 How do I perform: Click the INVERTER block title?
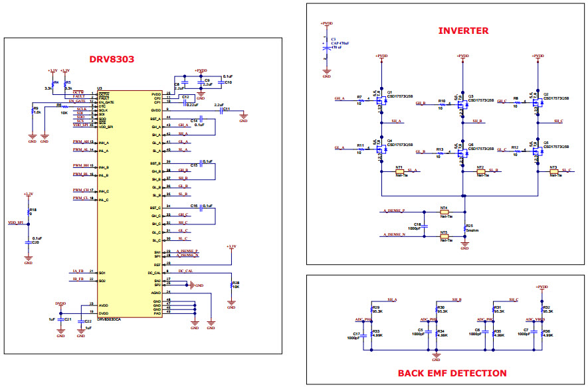(x=464, y=31)
